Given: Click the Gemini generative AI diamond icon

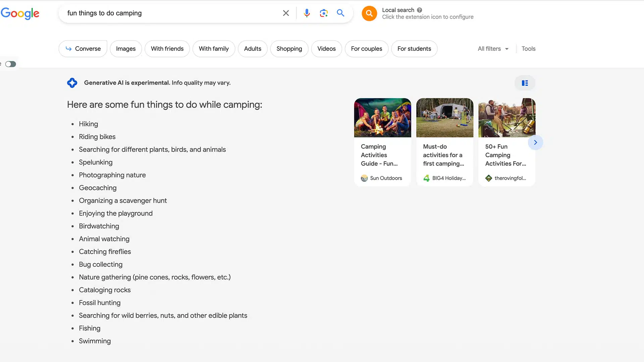Looking at the screenshot, I should tap(72, 83).
